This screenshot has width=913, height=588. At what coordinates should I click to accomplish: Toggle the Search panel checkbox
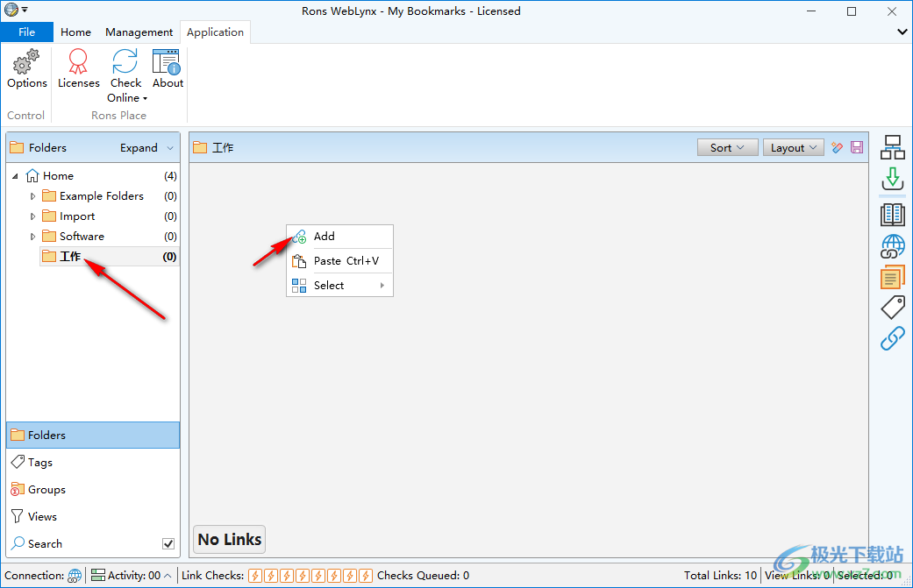coord(168,543)
